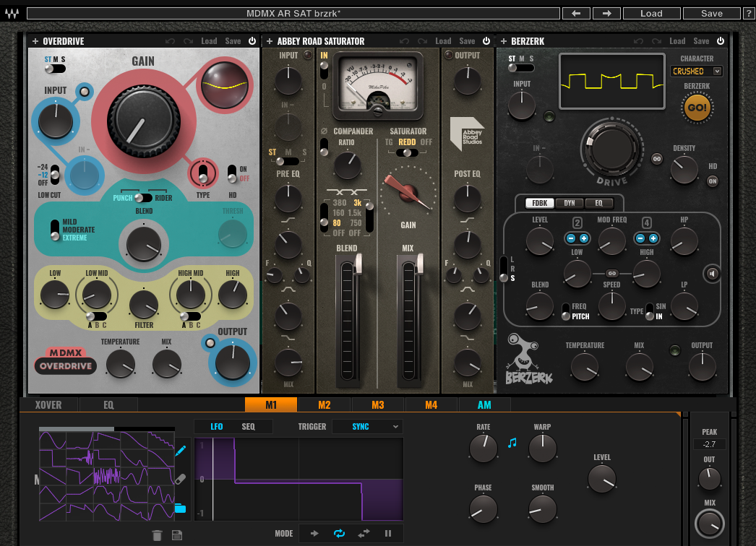Toggle the Overdrive module power icon

pos(252,41)
